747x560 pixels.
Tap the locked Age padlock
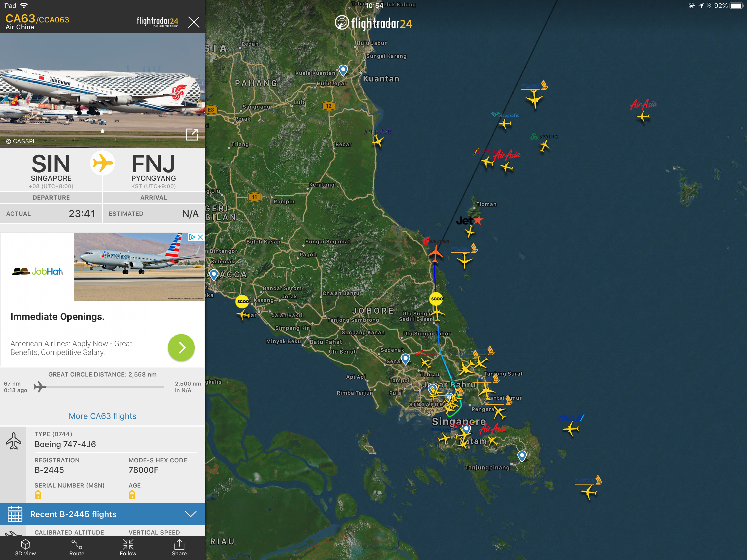(x=132, y=495)
